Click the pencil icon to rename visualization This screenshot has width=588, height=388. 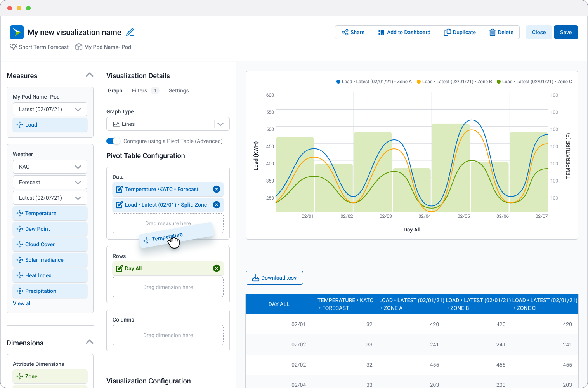pos(130,32)
